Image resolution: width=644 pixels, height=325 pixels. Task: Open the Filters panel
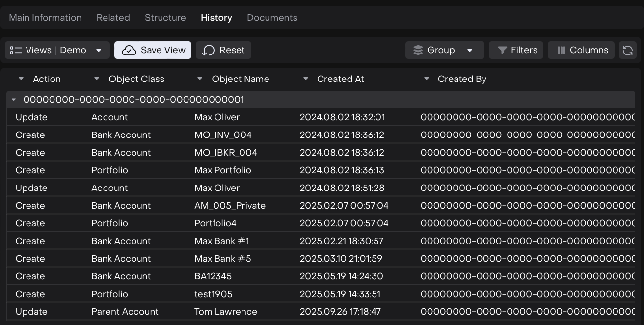516,50
